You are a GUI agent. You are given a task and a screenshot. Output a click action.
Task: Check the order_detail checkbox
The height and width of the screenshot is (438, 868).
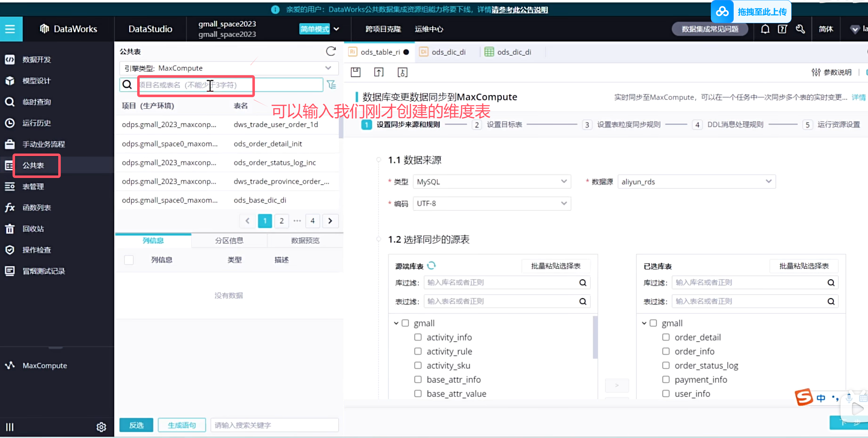pos(665,337)
